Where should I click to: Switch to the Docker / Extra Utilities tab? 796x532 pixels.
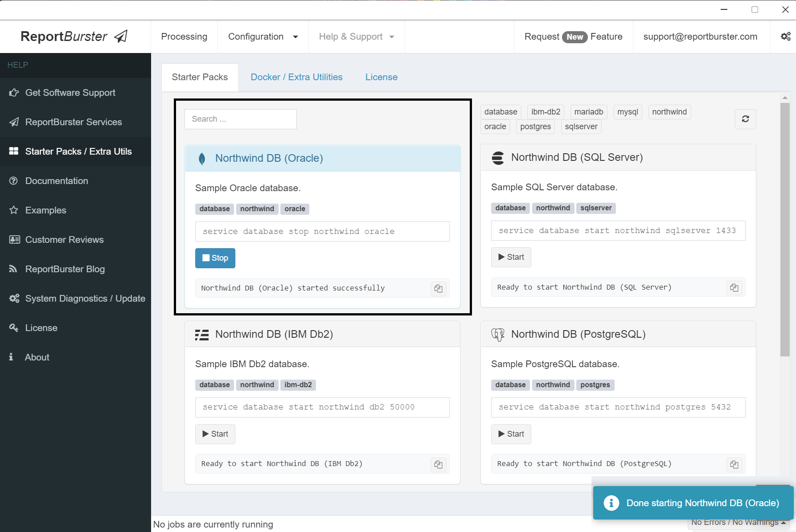[296, 77]
